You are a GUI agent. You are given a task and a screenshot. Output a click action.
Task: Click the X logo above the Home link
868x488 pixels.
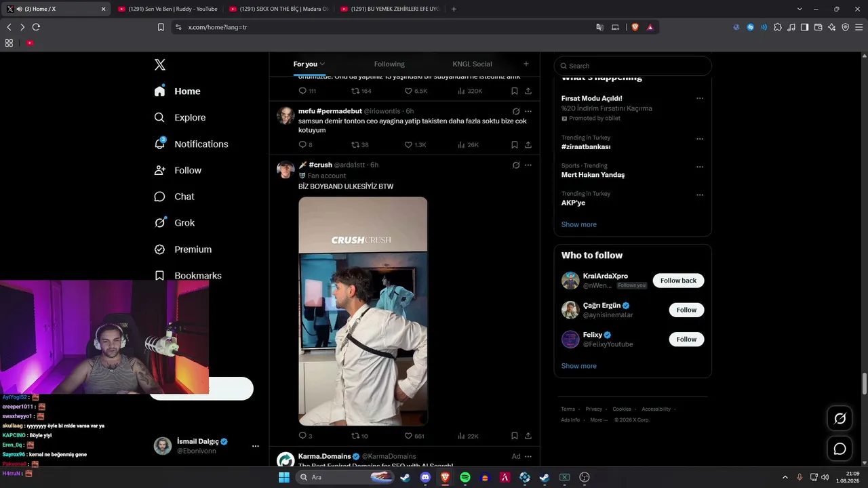click(x=160, y=65)
